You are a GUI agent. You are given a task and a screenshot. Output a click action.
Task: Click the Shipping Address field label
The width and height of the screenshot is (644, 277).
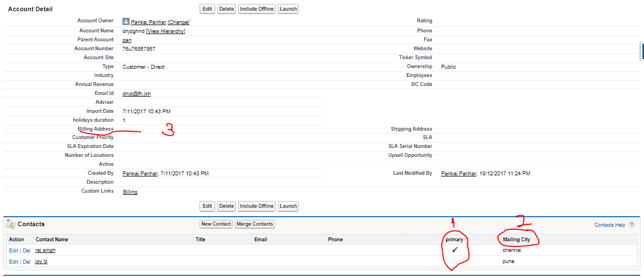[x=411, y=129]
